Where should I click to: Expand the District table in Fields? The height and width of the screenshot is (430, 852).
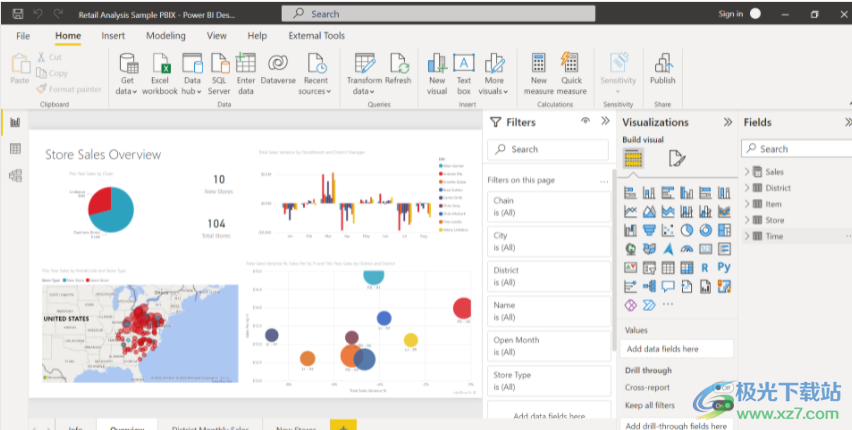(747, 188)
